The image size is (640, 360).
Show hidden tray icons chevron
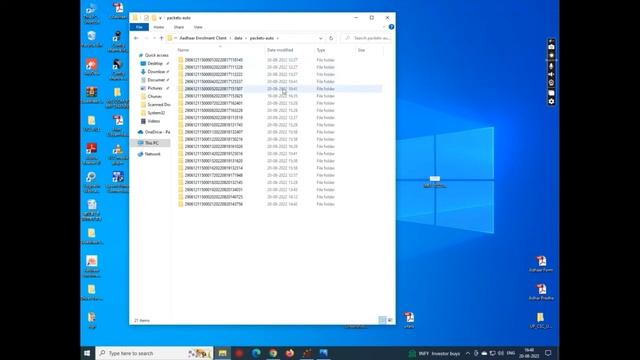[468, 353]
